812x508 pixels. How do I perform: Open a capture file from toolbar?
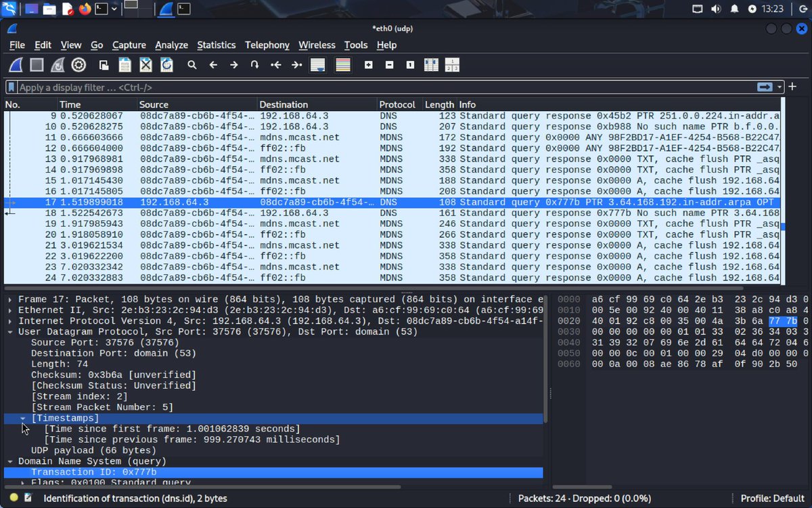(104, 65)
